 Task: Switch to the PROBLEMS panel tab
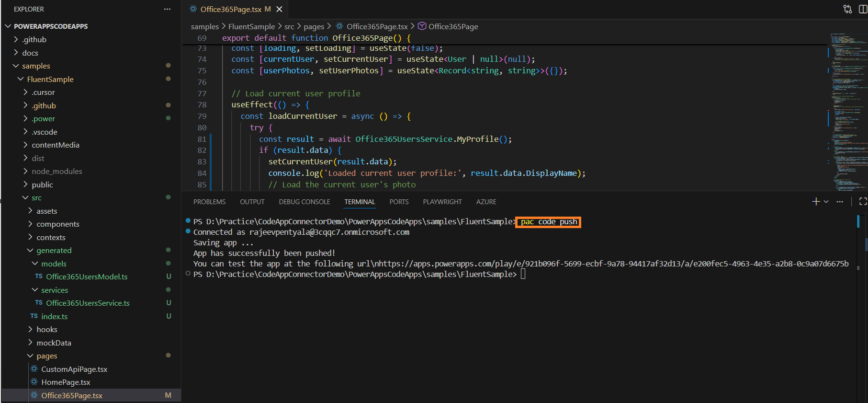coord(209,202)
